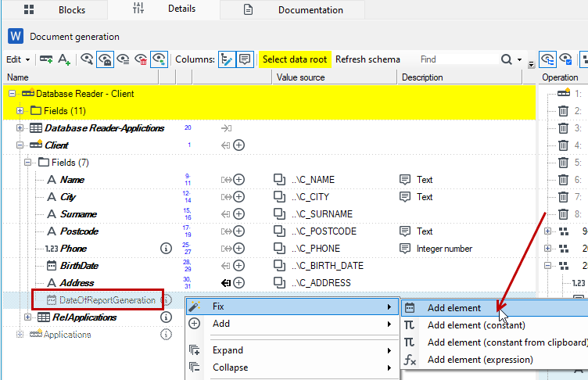Image resolution: width=588 pixels, height=380 pixels.
Task: Expand the Fields (11) folder
Action: coord(20,111)
